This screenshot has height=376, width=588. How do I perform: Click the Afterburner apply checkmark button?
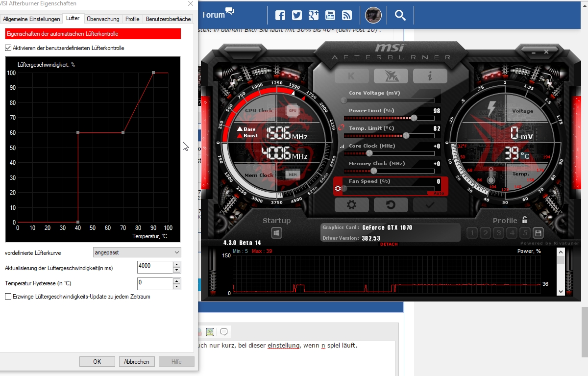[x=430, y=204]
